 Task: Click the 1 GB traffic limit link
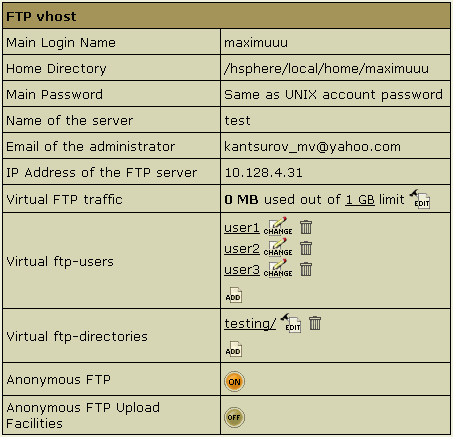tap(360, 200)
